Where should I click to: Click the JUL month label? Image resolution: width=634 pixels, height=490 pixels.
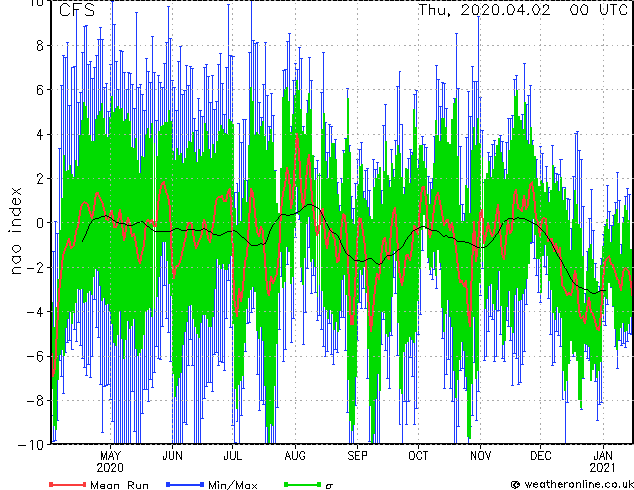232,456
